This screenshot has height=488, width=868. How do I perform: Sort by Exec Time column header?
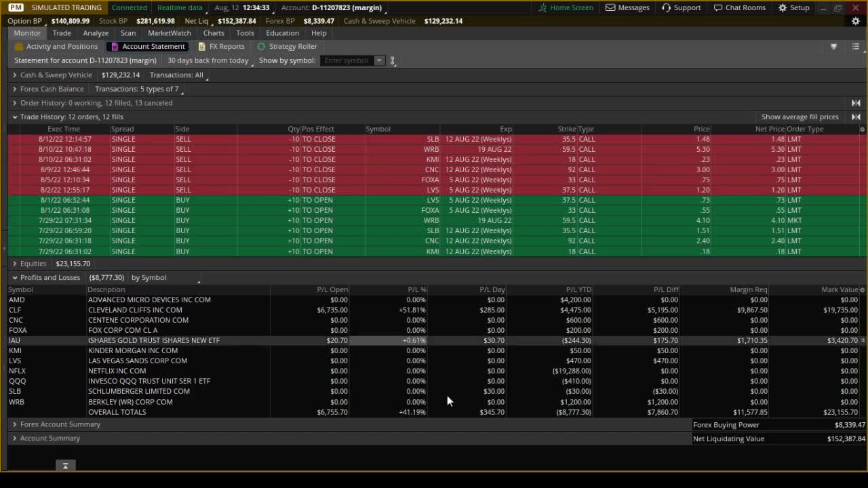tap(64, 129)
